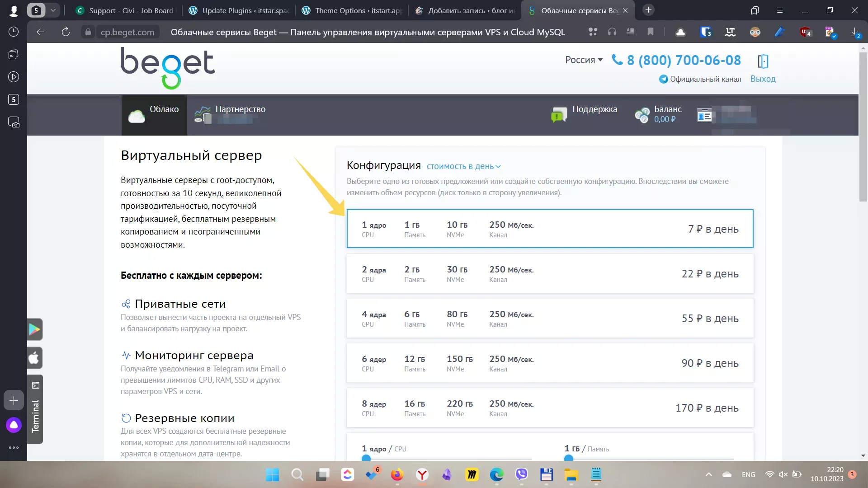Click the Память memory slider handle
868x488 pixels.
569,458
